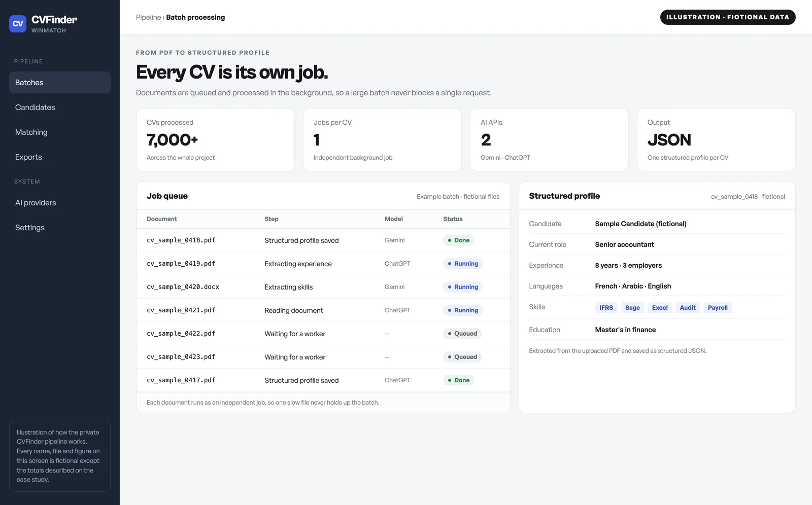This screenshot has height=505, width=812.
Task: Click the Illustration Fictional Data badge
Action: coord(728,17)
